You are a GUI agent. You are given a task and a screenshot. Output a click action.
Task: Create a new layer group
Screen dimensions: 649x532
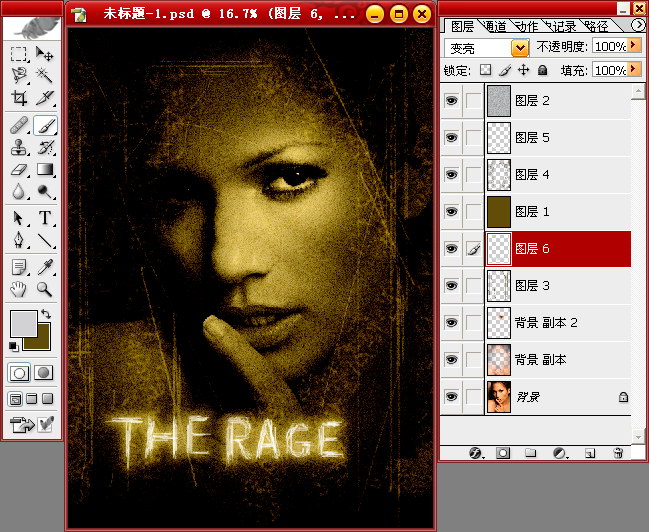coord(530,453)
